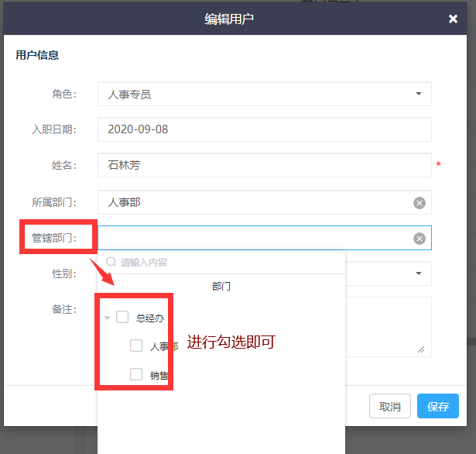Open the 角色 dropdown showing 人事专员
This screenshot has width=476, height=454.
265,94
